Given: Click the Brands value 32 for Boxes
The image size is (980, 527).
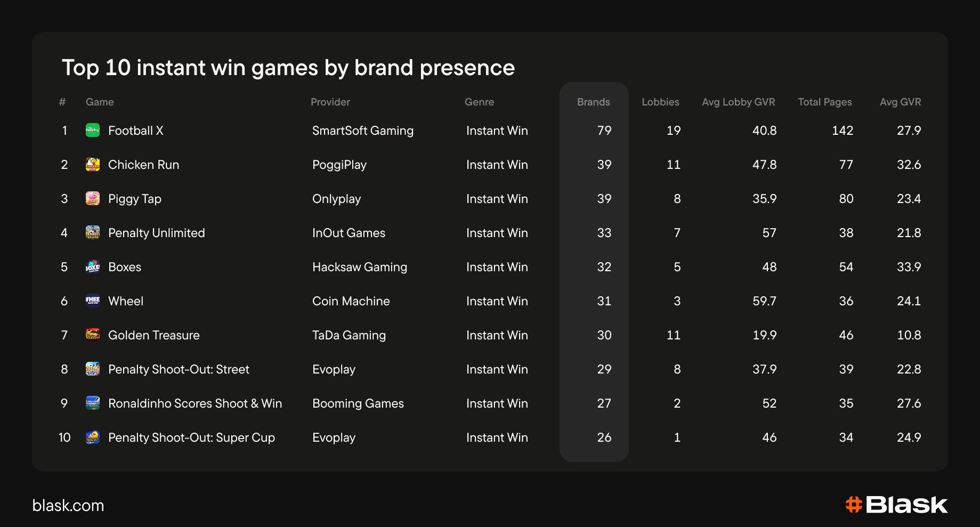Looking at the screenshot, I should (604, 267).
